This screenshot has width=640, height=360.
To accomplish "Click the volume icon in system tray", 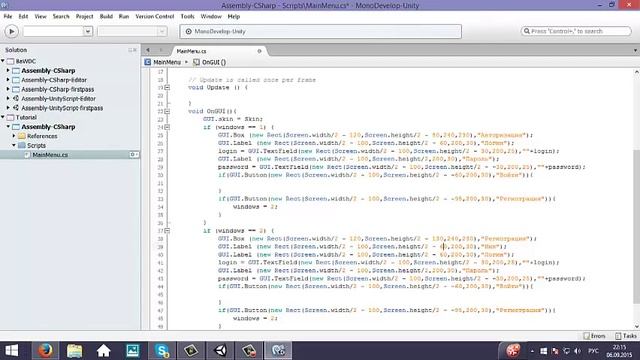I will 577,351.
